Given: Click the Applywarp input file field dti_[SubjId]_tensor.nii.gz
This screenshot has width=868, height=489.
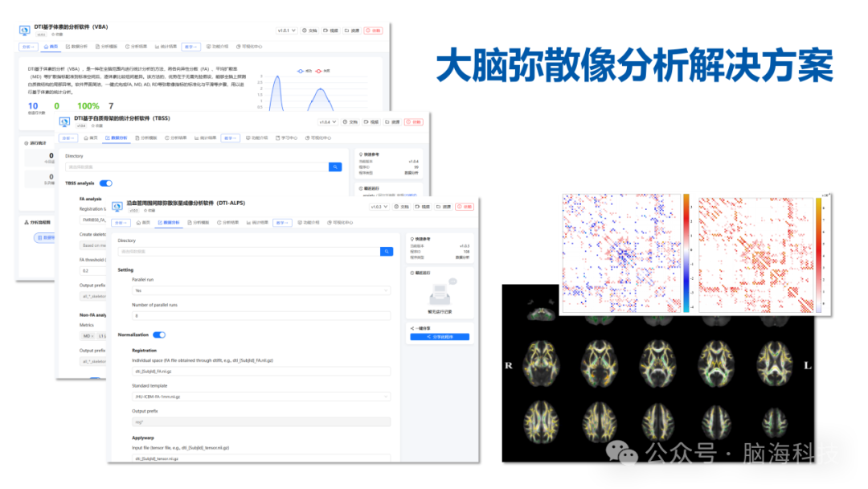Looking at the screenshot, I should pos(260,458).
